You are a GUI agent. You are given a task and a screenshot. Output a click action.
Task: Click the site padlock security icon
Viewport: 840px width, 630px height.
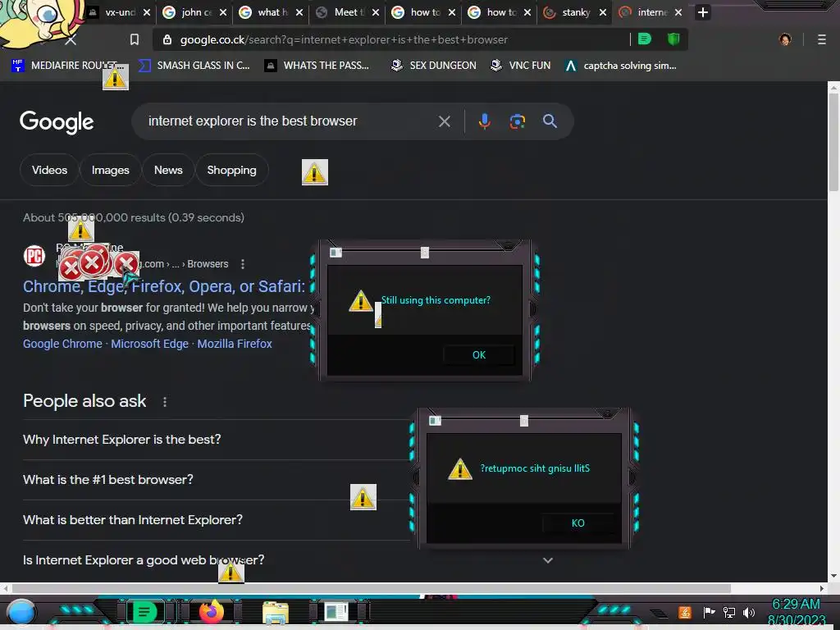(x=167, y=39)
